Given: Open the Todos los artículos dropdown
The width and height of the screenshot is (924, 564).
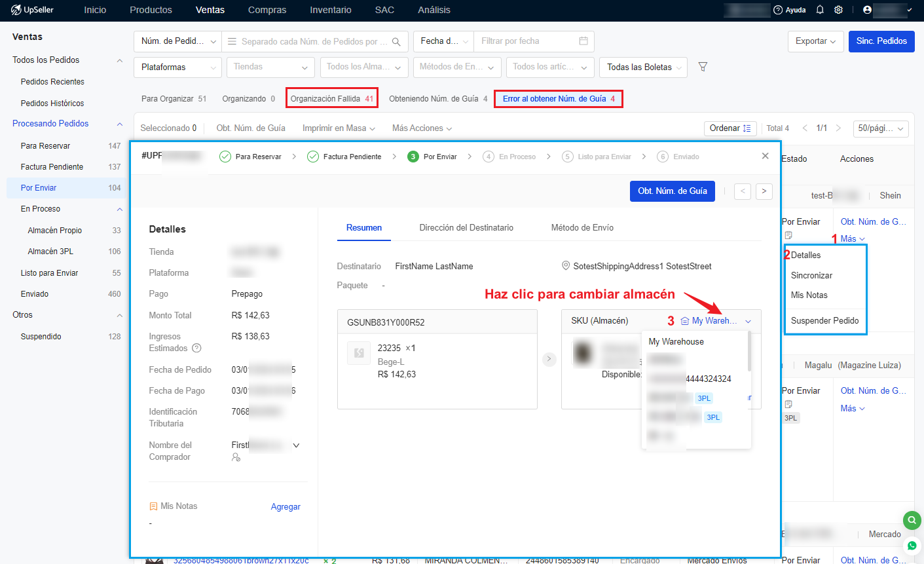Looking at the screenshot, I should 550,67.
